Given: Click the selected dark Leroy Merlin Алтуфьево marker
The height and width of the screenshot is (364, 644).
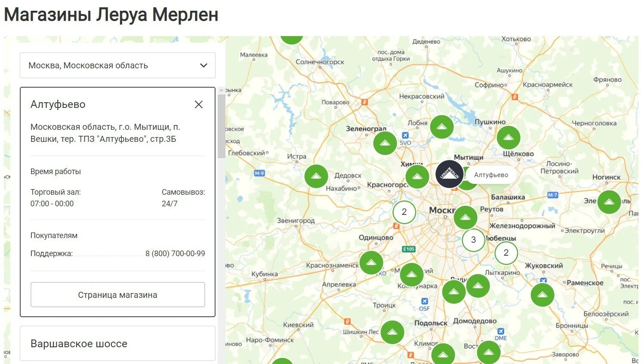Looking at the screenshot, I should coord(450,174).
